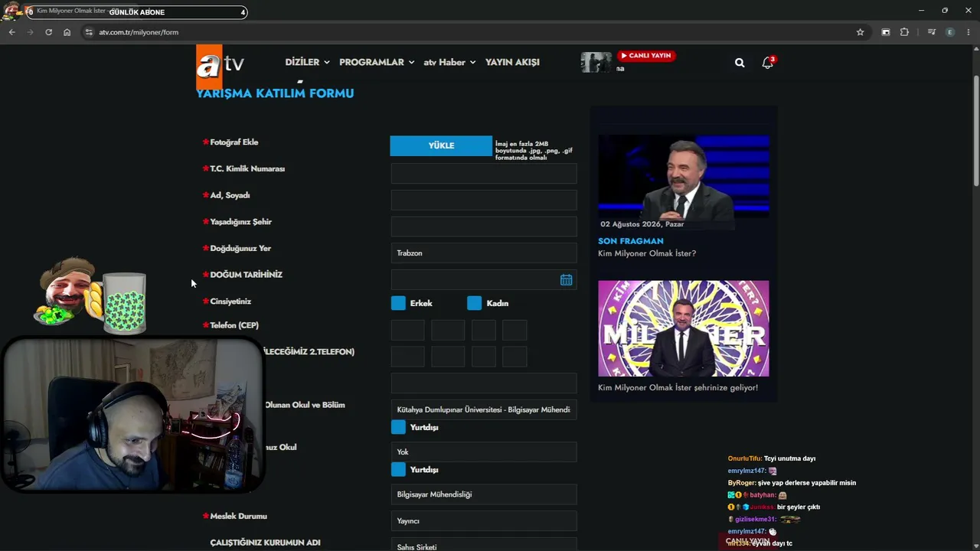Click the CANLI YAYIN button in header
The height and width of the screenshot is (551, 980).
646,56
